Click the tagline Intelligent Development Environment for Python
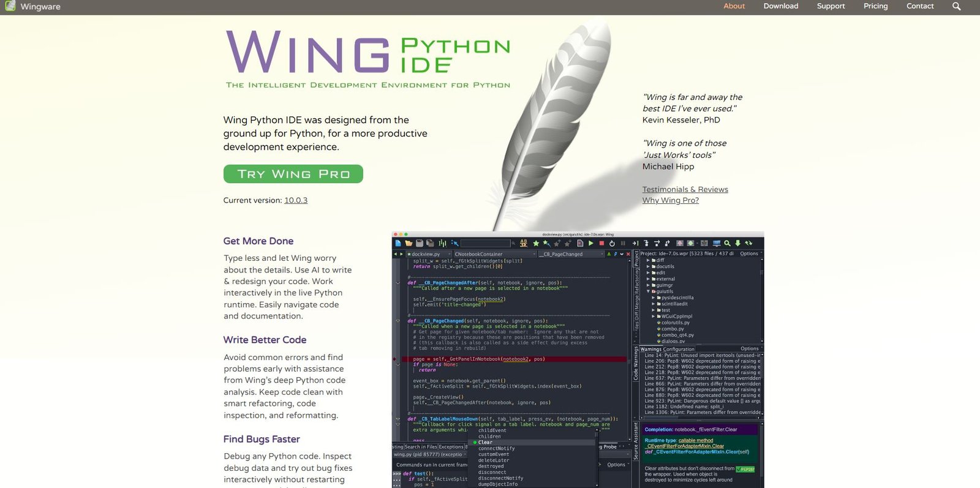The height and width of the screenshot is (488, 980). [368, 85]
